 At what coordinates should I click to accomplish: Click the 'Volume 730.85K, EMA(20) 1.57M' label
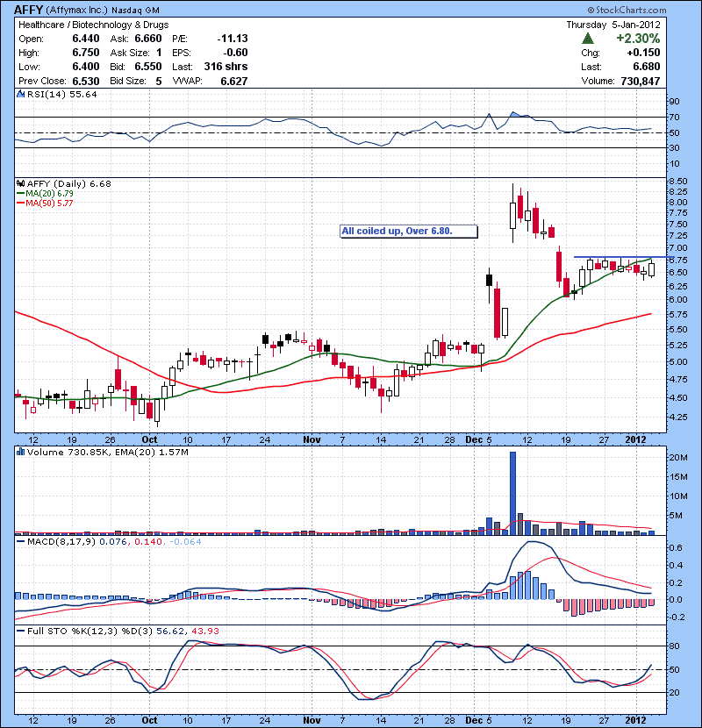point(108,452)
